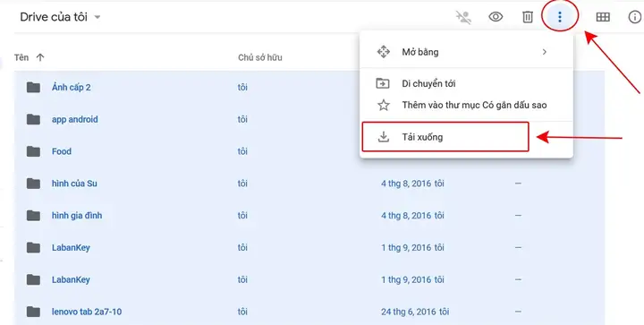The height and width of the screenshot is (325, 644).
Task: Click the 'Chủ sở hữu' column header
Action: click(x=260, y=57)
